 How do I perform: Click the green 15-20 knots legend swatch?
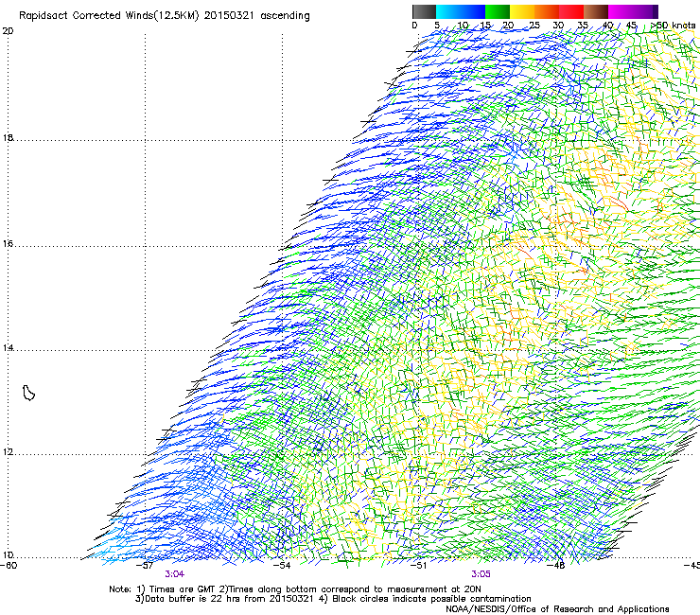(x=498, y=11)
